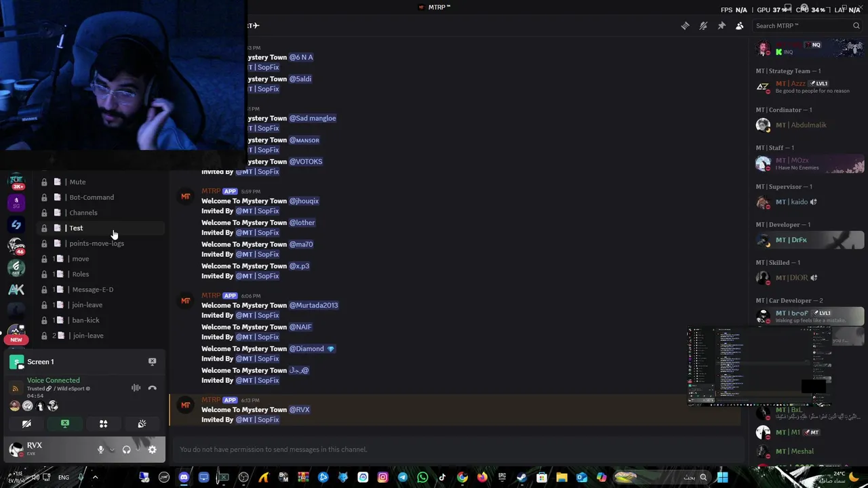Click the search magnifier icon

[x=856, y=26]
